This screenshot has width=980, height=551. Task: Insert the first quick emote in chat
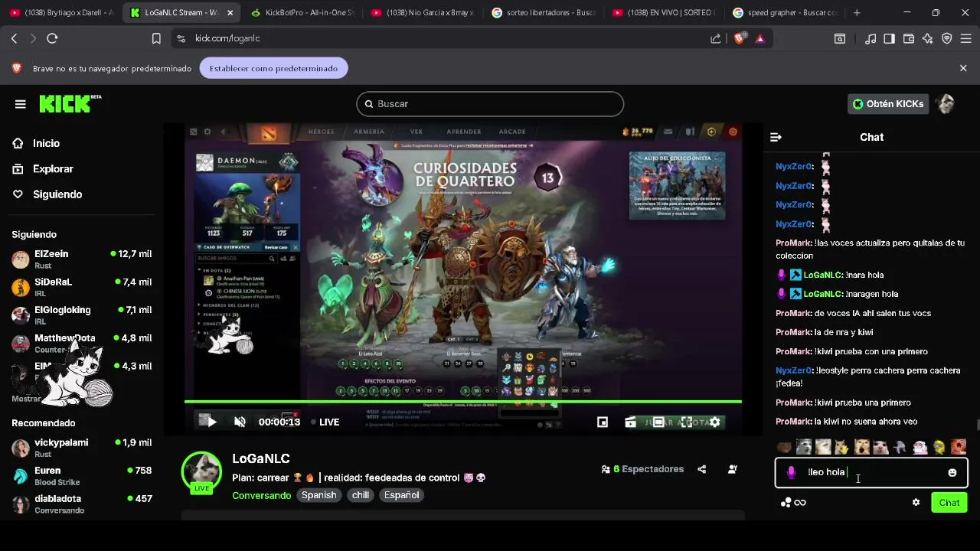tap(784, 447)
